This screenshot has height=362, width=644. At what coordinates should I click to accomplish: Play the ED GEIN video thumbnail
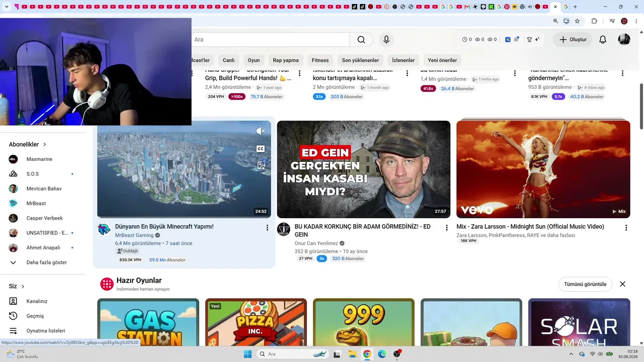click(x=364, y=169)
